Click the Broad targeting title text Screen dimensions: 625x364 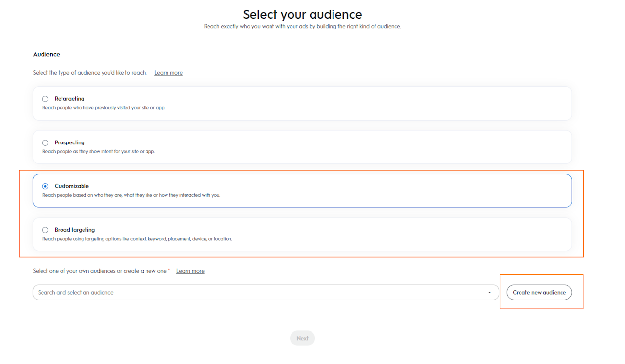(75, 230)
